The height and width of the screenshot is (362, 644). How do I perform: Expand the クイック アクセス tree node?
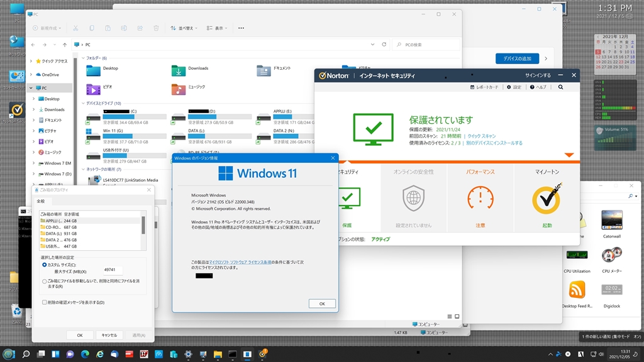click(31, 61)
